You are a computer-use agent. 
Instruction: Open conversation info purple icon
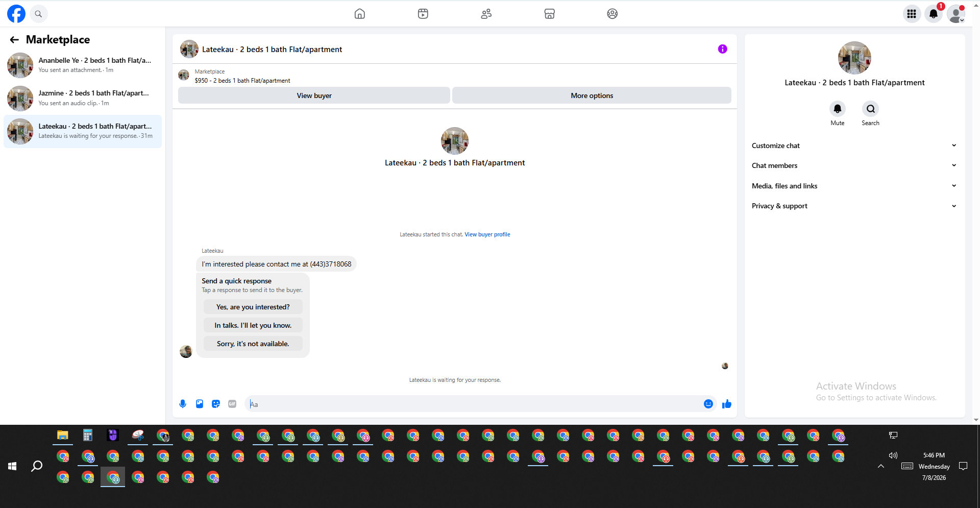tap(723, 49)
